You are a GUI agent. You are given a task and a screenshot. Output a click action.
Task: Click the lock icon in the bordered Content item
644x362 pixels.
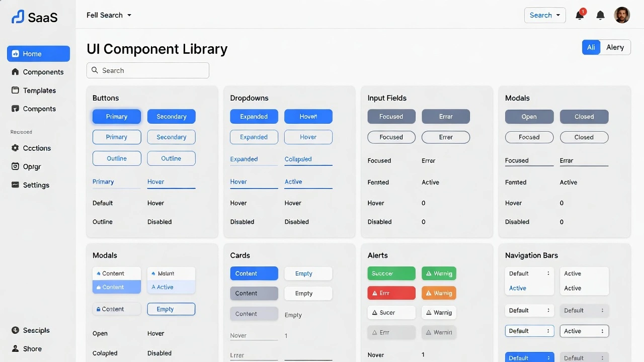pos(99,309)
